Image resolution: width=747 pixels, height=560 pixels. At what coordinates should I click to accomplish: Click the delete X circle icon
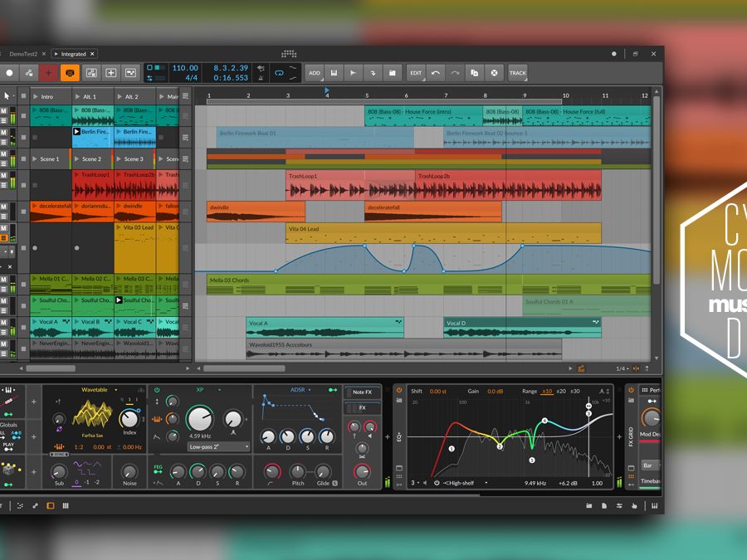pyautogui.click(x=494, y=73)
